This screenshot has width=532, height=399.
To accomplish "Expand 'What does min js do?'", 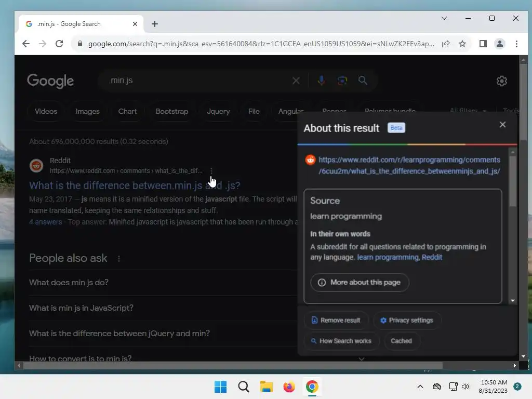I will [163, 283].
